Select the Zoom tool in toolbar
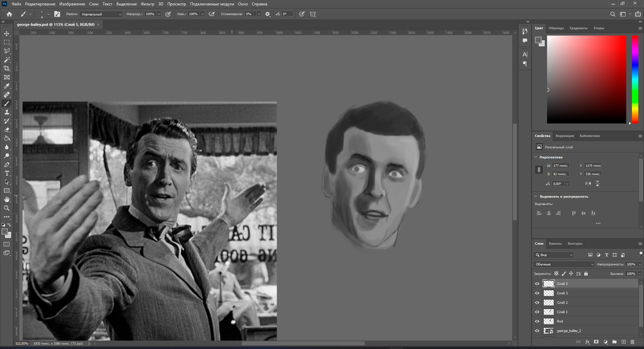Screen dimensions: 644x349 coord(7,208)
